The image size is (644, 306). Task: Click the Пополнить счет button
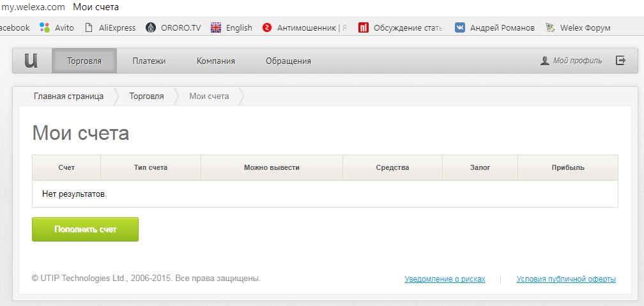(x=86, y=229)
